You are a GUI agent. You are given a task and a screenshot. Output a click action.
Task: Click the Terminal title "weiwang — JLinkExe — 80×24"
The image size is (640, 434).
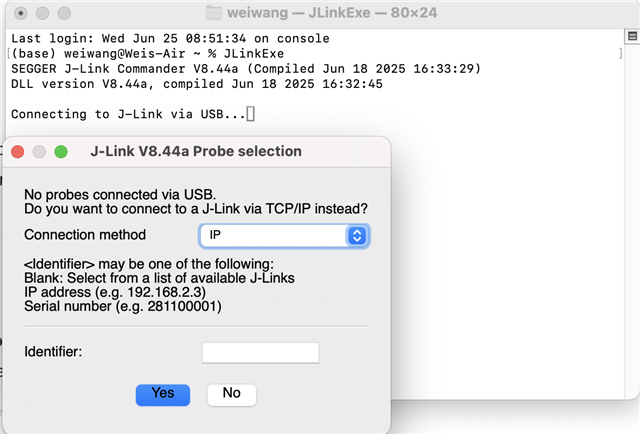point(332,13)
